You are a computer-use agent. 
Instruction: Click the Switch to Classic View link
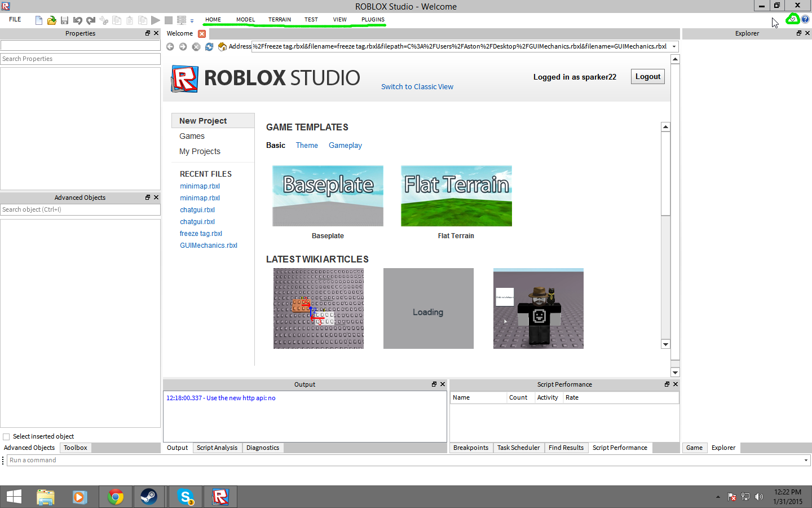tap(417, 87)
